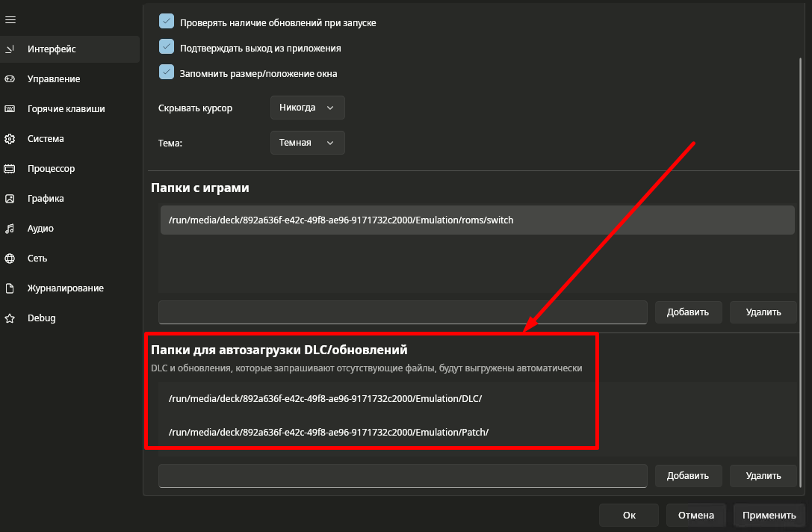Toggle Запомнить размер/положение окна checkbox
The width and height of the screenshot is (812, 532).
pos(167,72)
